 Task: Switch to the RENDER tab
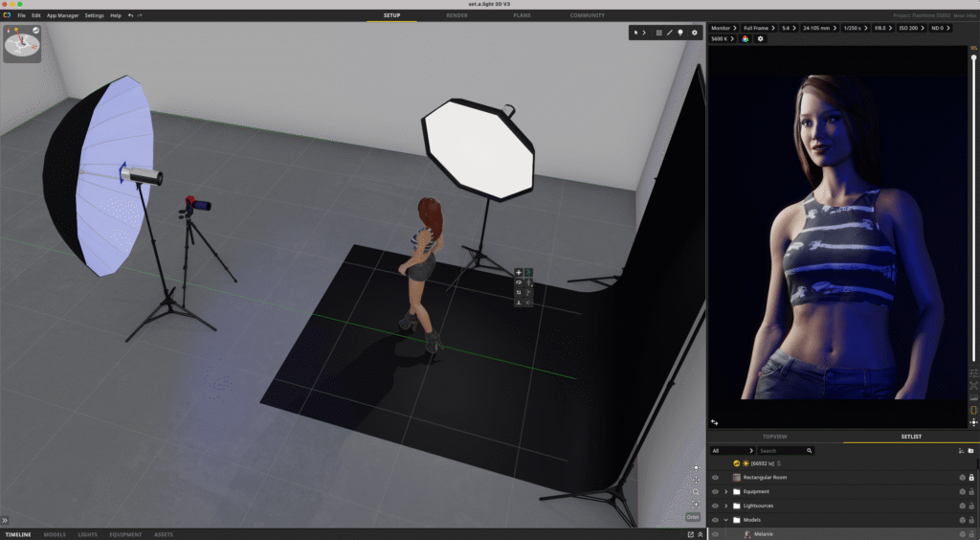[x=457, y=15]
